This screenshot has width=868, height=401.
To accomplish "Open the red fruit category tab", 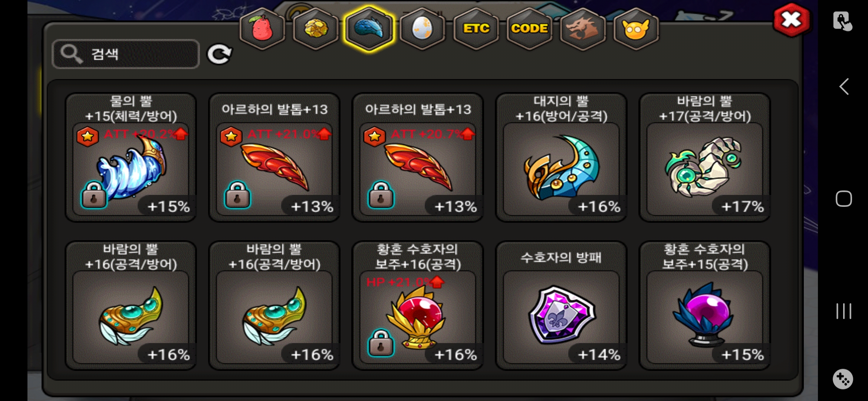I will click(262, 29).
